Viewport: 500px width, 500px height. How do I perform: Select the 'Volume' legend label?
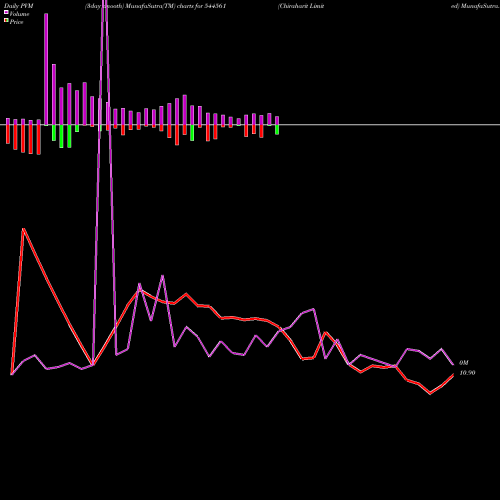[x=19, y=14]
